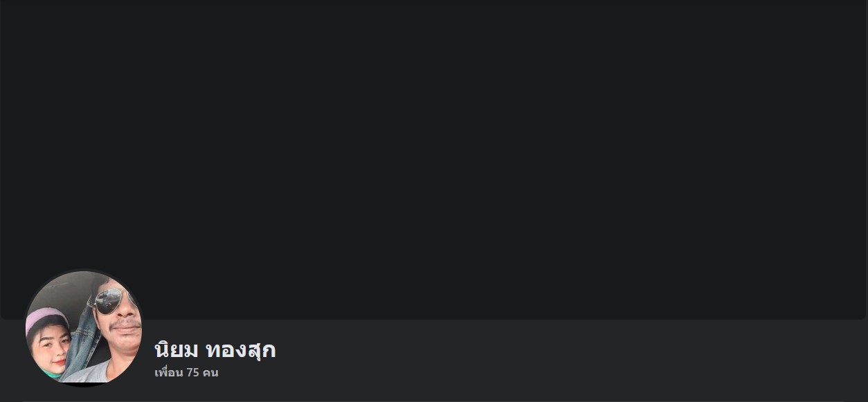The height and width of the screenshot is (402, 868).
Task: Click the man's mustache in the profile photo
Action: (x=126, y=325)
